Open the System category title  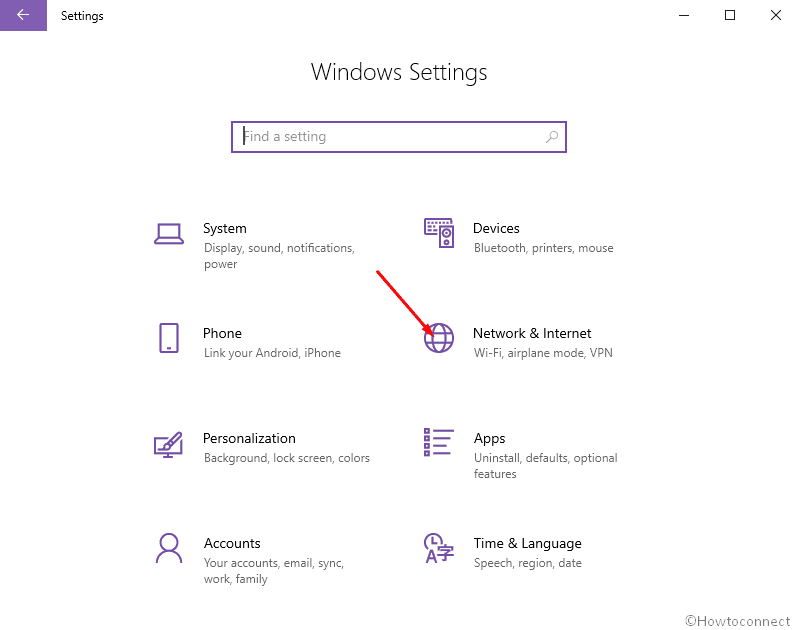tap(225, 229)
